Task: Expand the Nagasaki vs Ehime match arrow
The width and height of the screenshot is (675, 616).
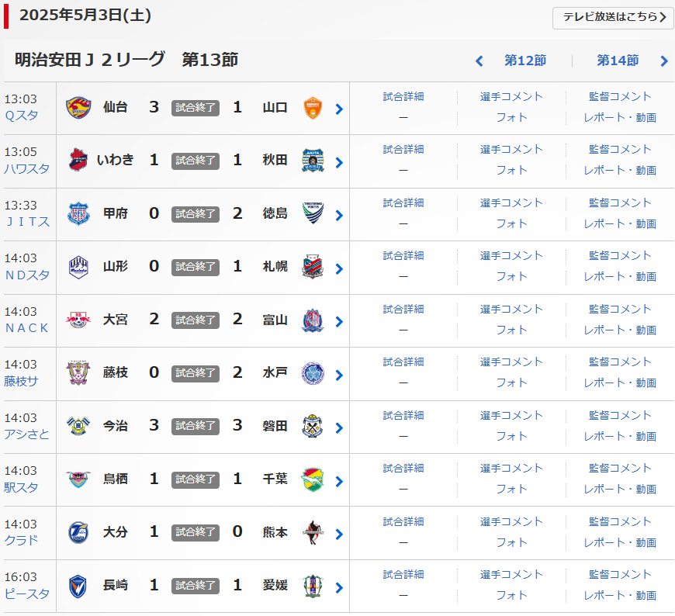Action: pos(339,587)
